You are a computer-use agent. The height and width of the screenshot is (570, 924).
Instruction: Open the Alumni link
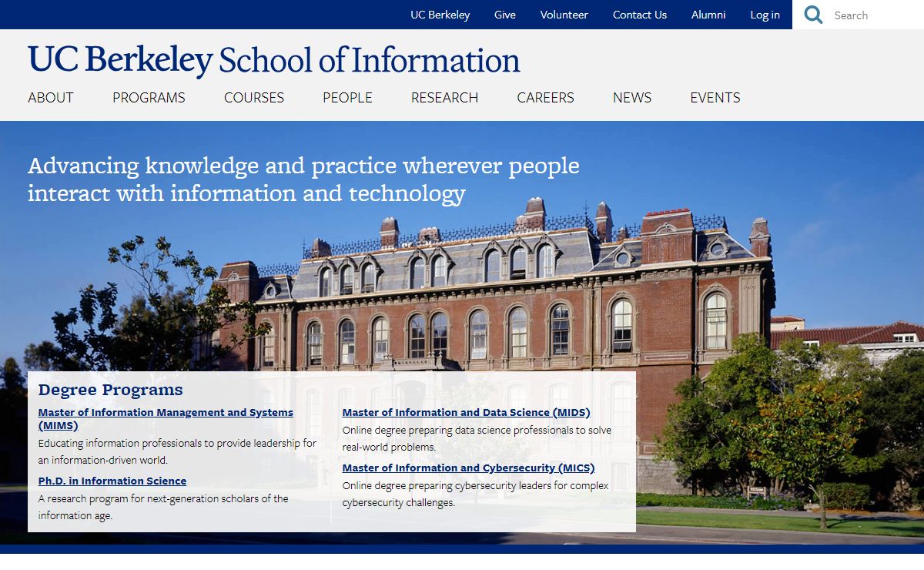pos(708,15)
